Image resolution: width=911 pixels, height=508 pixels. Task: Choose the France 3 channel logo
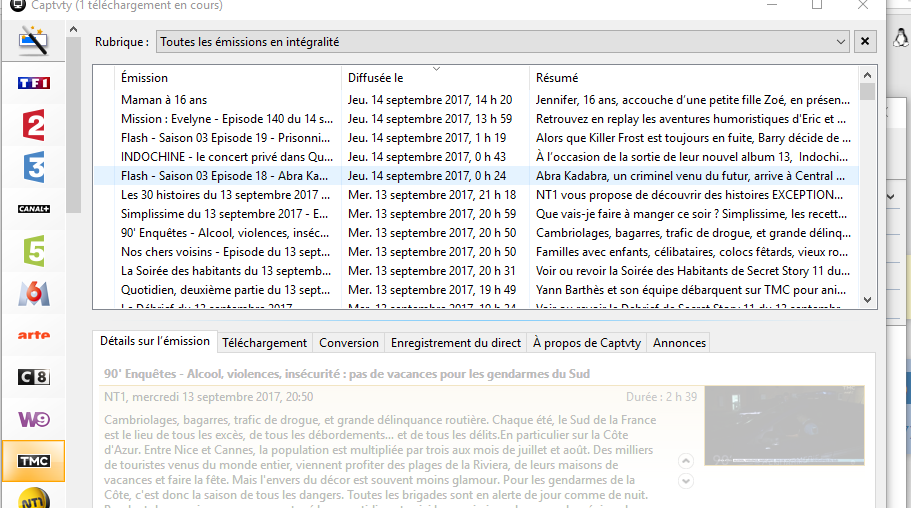point(34,167)
